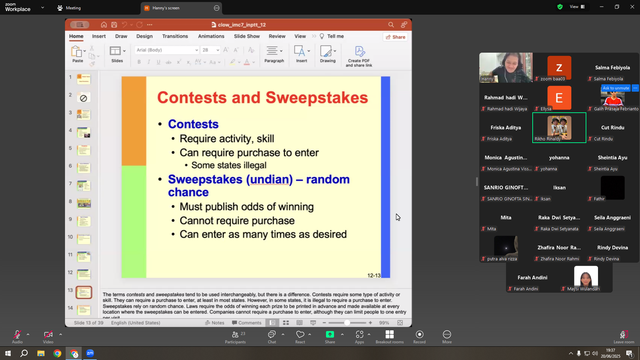The height and width of the screenshot is (360, 640).
Task: Unmute the Zoom Audio microphone
Action: point(17,334)
